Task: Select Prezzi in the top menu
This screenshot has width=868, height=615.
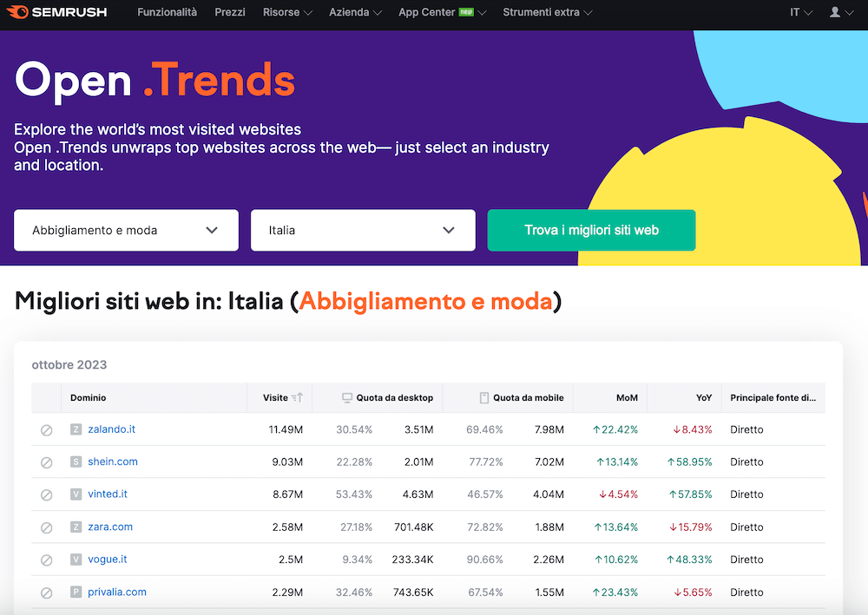Action: (229, 13)
